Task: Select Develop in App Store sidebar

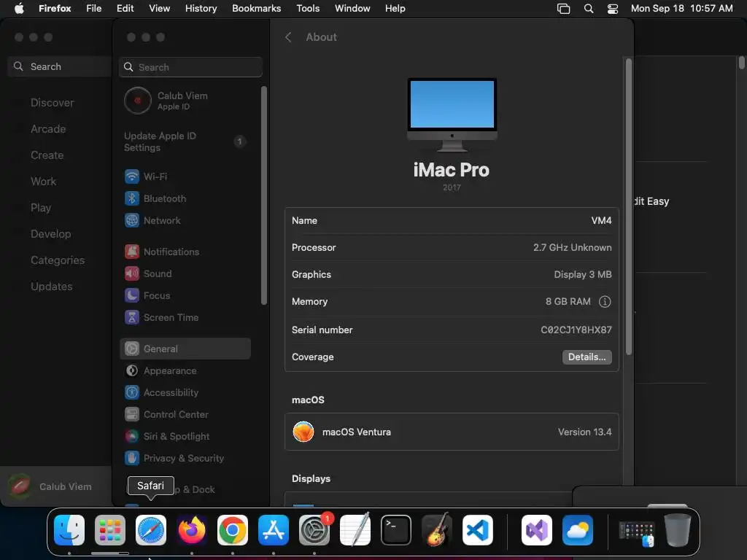Action: [x=50, y=234]
